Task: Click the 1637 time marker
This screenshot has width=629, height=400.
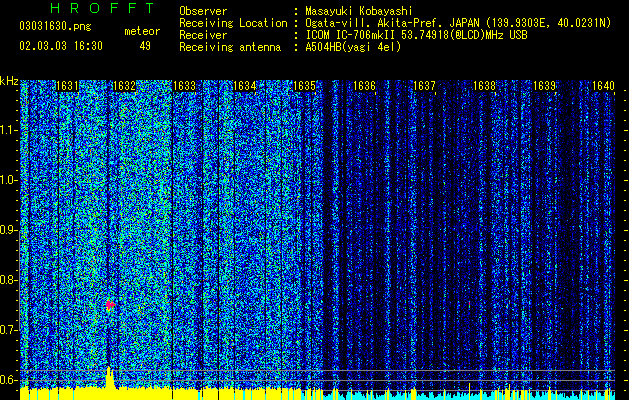Action: (424, 86)
